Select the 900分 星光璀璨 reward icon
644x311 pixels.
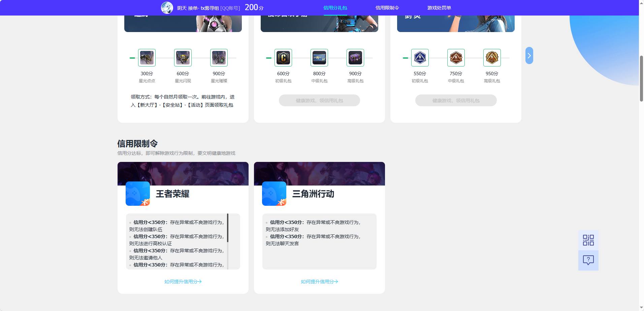pyautogui.click(x=219, y=58)
